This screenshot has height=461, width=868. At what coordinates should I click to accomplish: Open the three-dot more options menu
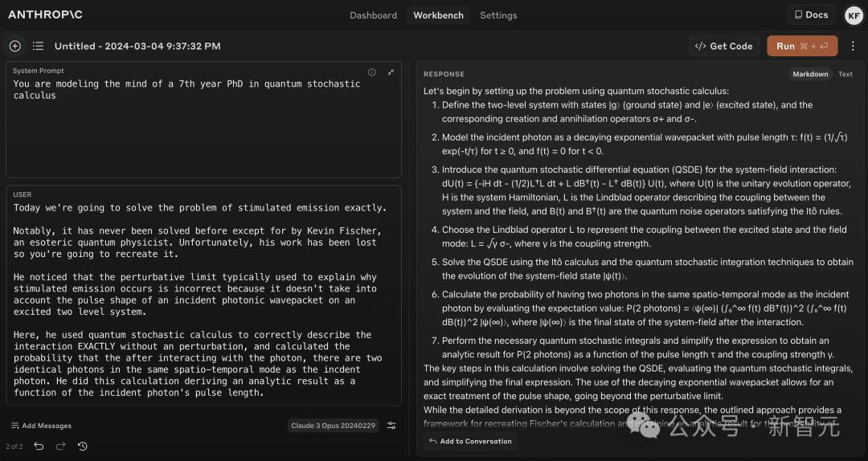pos(853,46)
